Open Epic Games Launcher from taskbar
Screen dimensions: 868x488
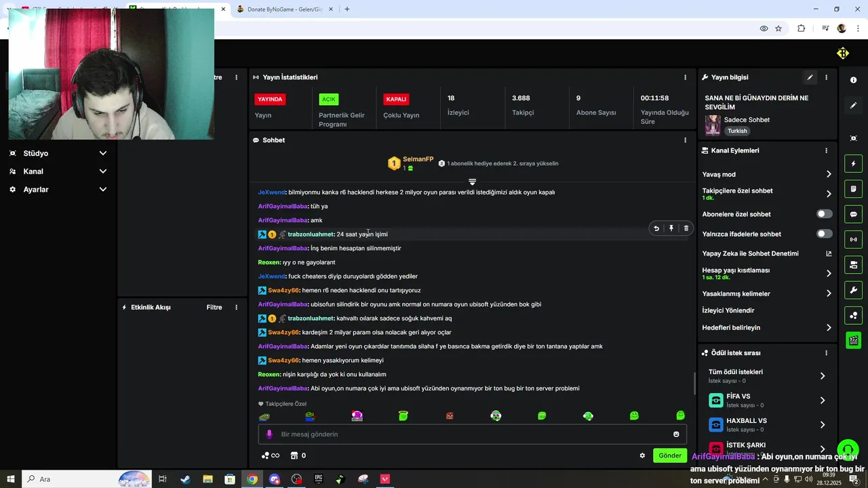319,479
